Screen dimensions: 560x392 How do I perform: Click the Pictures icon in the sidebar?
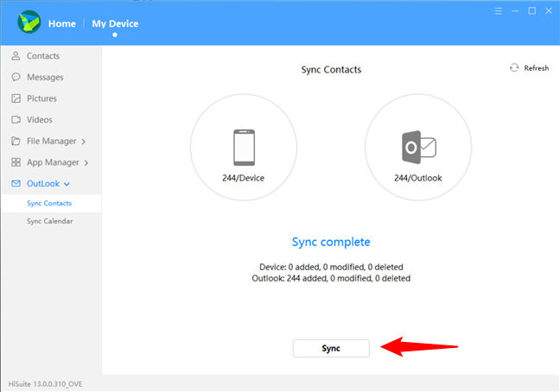pyautogui.click(x=16, y=98)
